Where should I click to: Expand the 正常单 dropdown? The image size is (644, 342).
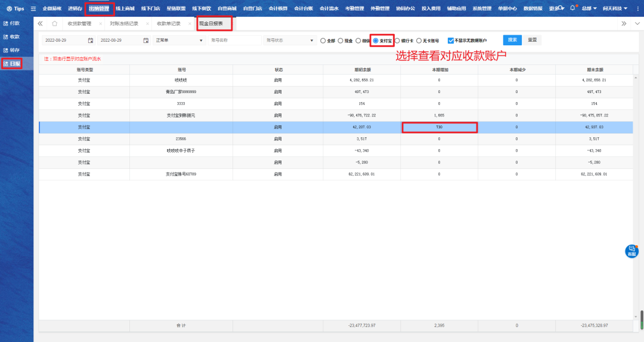(x=178, y=41)
